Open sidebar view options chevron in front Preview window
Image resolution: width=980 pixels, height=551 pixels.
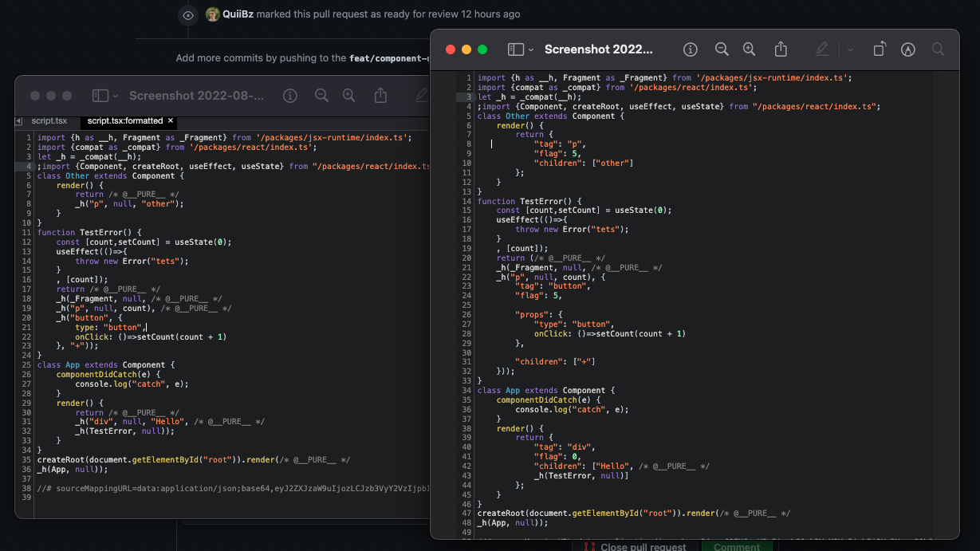click(x=531, y=49)
